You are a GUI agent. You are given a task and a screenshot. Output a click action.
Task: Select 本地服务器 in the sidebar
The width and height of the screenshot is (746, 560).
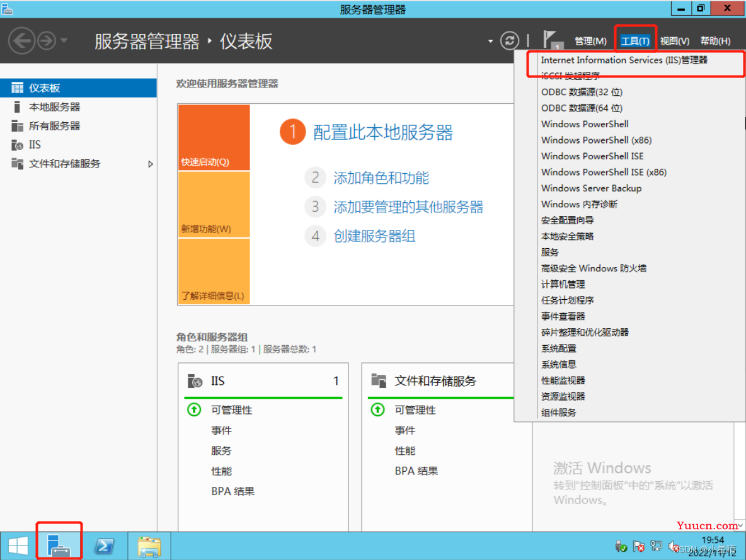79,107
